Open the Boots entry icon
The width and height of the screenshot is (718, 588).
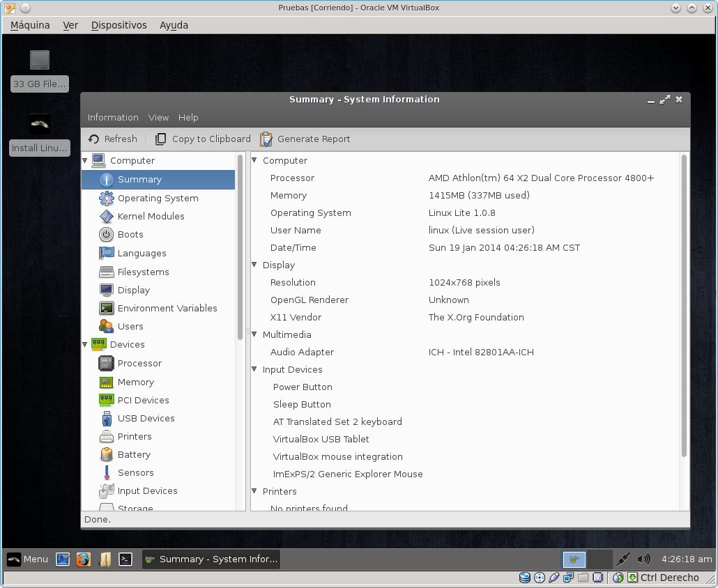106,235
